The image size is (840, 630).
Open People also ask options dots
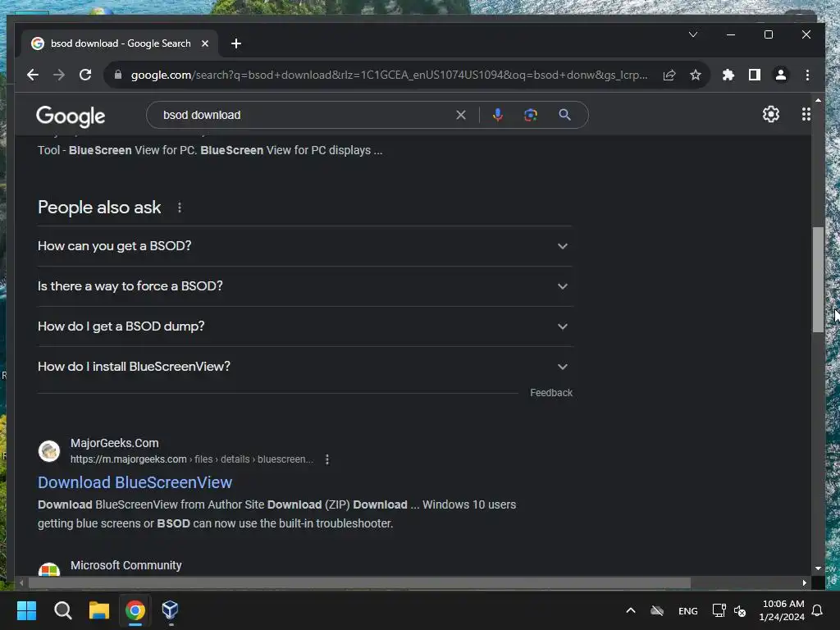tap(180, 208)
